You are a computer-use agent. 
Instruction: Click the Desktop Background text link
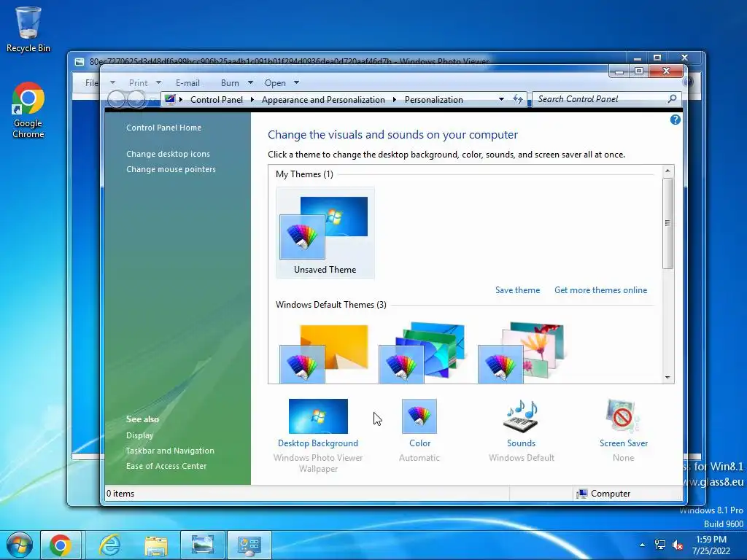(x=318, y=443)
